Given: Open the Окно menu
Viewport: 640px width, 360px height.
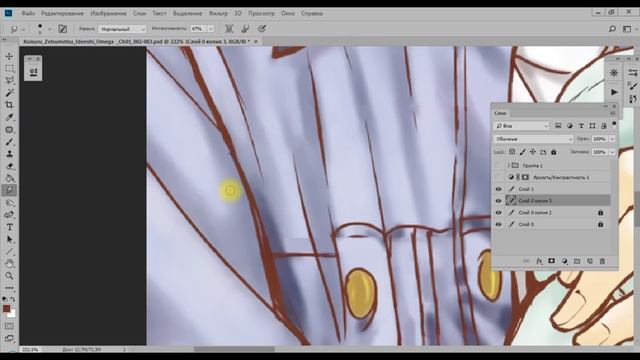Looking at the screenshot, I should pos(288,13).
